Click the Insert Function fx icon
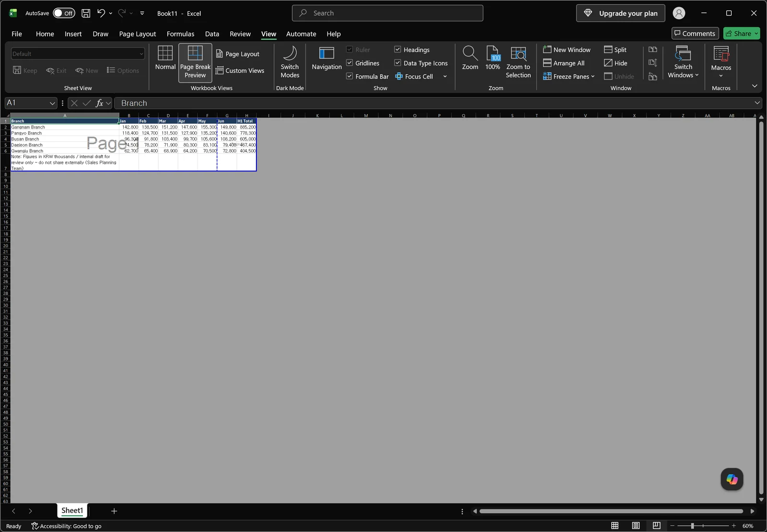The width and height of the screenshot is (767, 532). 100,103
